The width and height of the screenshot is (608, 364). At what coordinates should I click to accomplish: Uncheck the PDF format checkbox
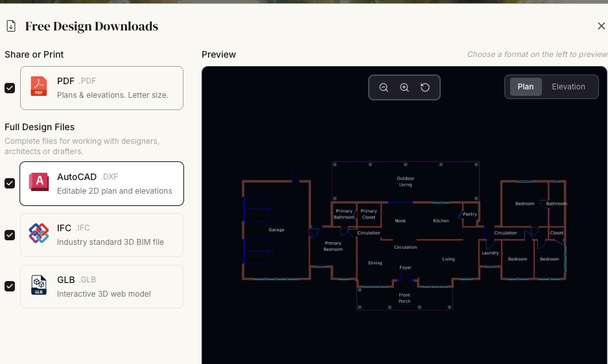(10, 88)
